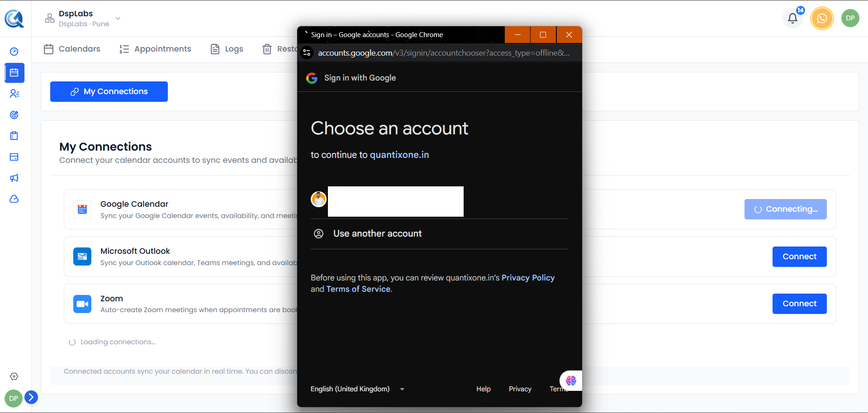Switch to the Appointments tab
Image resolution: width=868 pixels, height=413 pixels.
tap(155, 49)
